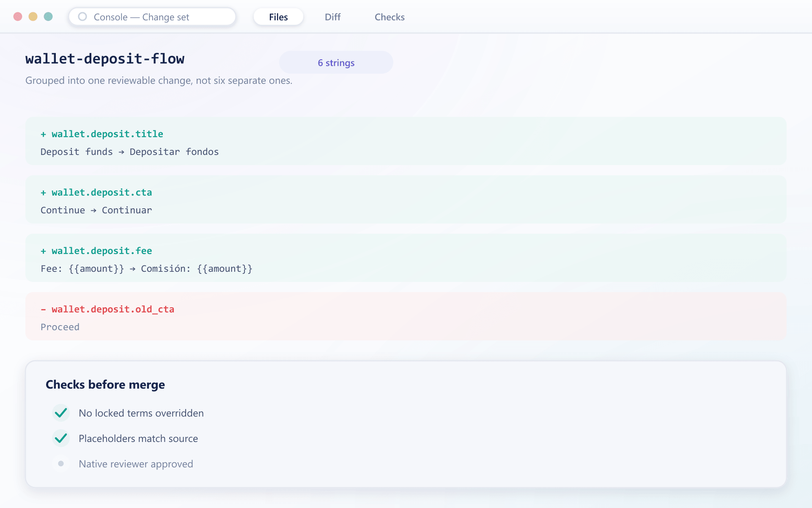Image resolution: width=812 pixels, height=508 pixels.
Task: Click the 'Native reviewer approved' label
Action: [136, 464]
